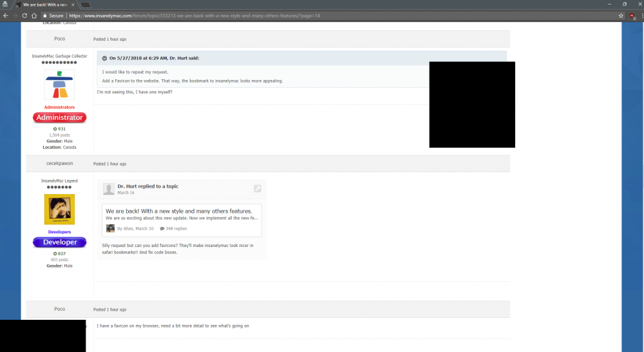Viewport: 644px width, 352px height.
Task: Click Allan's small avatar in embed
Action: pos(111,229)
